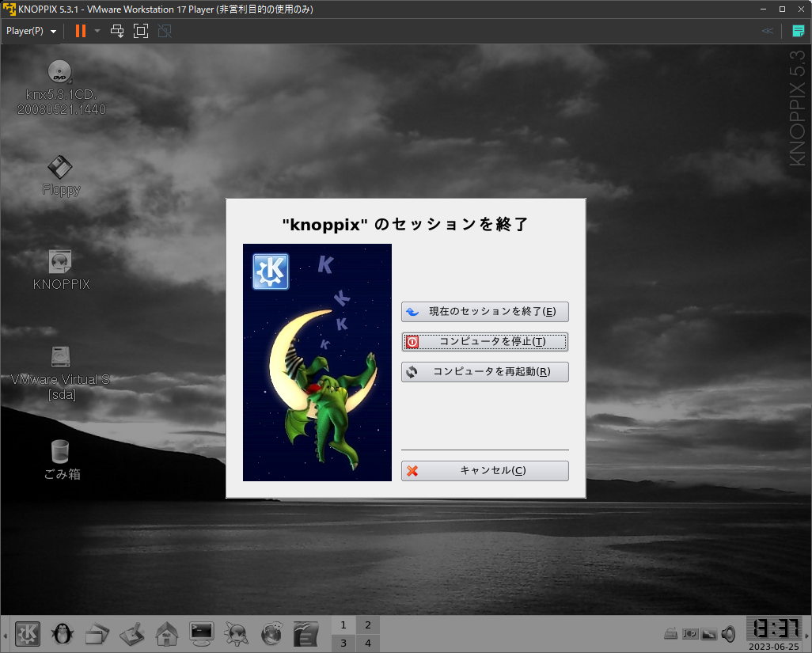The width and height of the screenshot is (812, 653).
Task: Pause the virtual machine with the orange pause icon
Action: 80,31
